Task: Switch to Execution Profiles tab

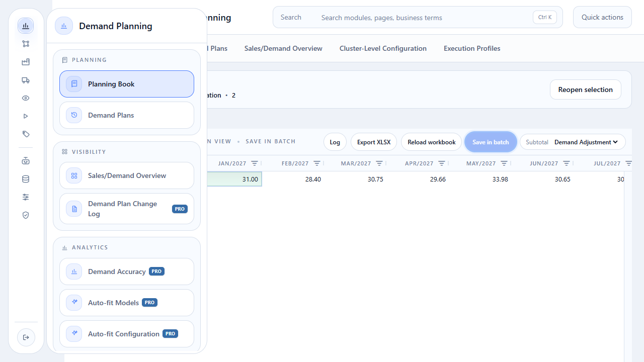Action: [x=472, y=48]
